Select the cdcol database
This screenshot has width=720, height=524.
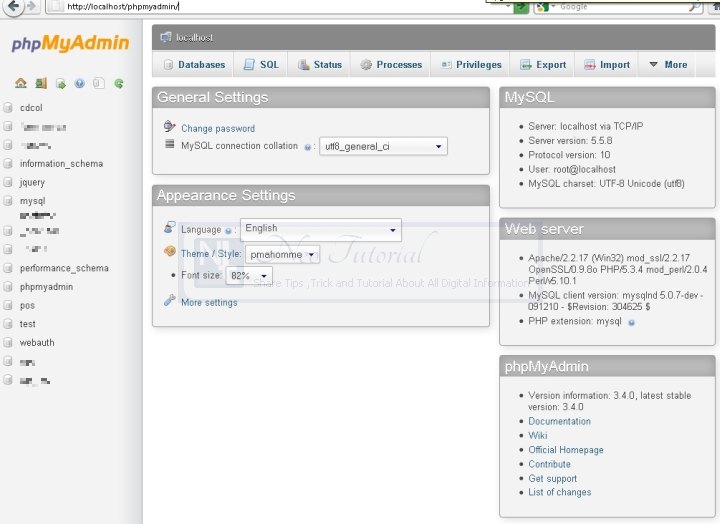coord(31,108)
